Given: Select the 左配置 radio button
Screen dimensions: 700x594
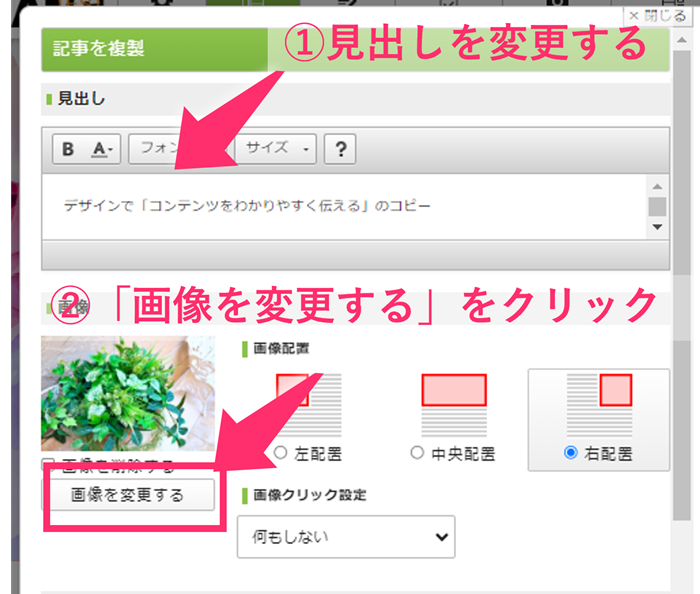Looking at the screenshot, I should (x=280, y=453).
